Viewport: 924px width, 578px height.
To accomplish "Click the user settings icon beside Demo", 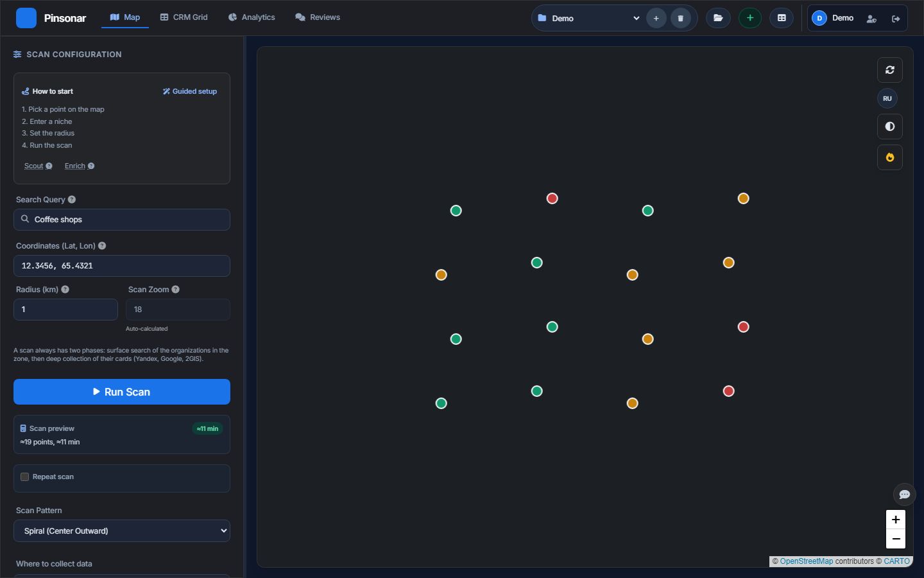I will (871, 19).
